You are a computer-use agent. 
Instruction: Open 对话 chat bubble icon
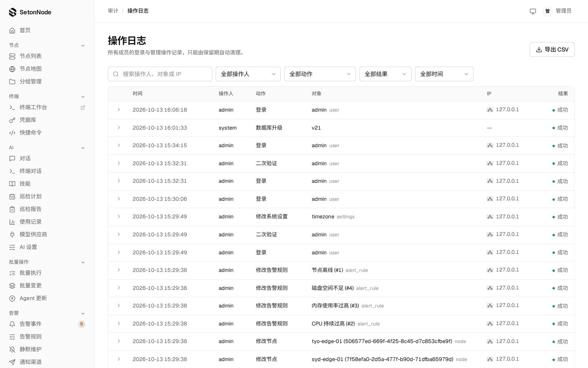tap(12, 158)
